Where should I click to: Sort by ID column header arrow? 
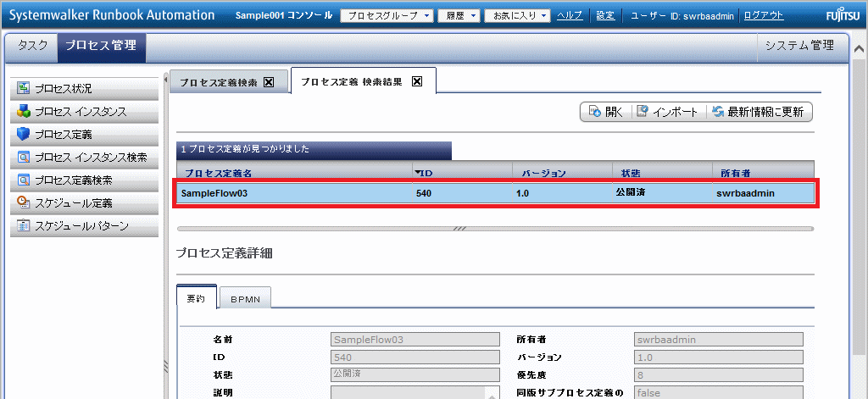click(417, 173)
